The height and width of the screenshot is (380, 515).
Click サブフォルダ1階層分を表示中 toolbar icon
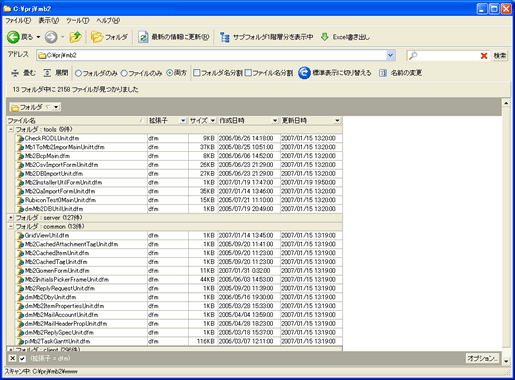225,37
